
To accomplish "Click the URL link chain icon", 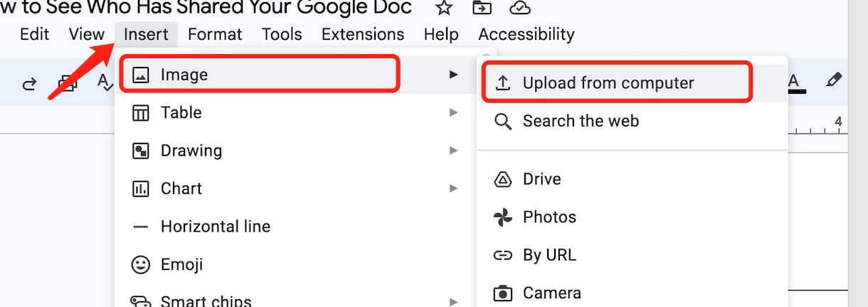I will pyautogui.click(x=503, y=255).
